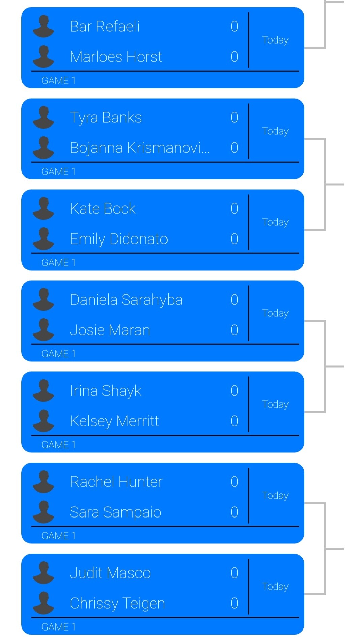
Task: Tap Kelsey Merritt's profile avatar
Action: [x=43, y=421]
